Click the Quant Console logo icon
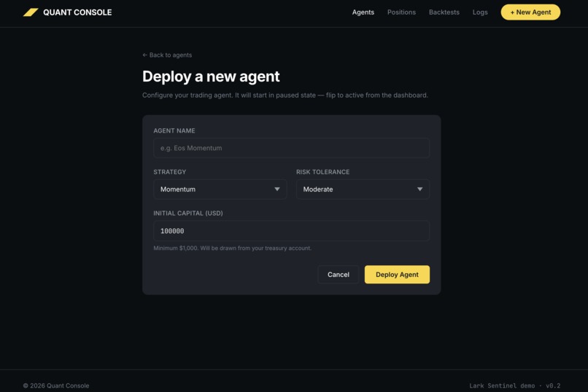The height and width of the screenshot is (392, 588). (x=31, y=12)
